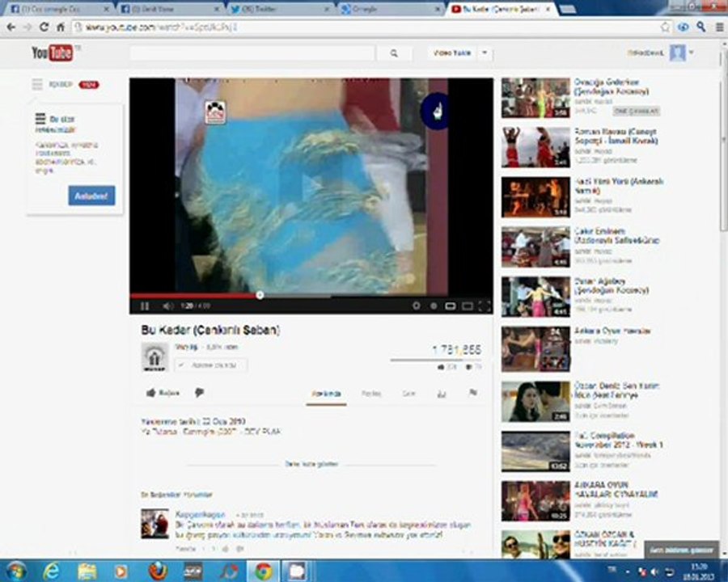
Task: Switch to the small player size
Action: [450, 306]
